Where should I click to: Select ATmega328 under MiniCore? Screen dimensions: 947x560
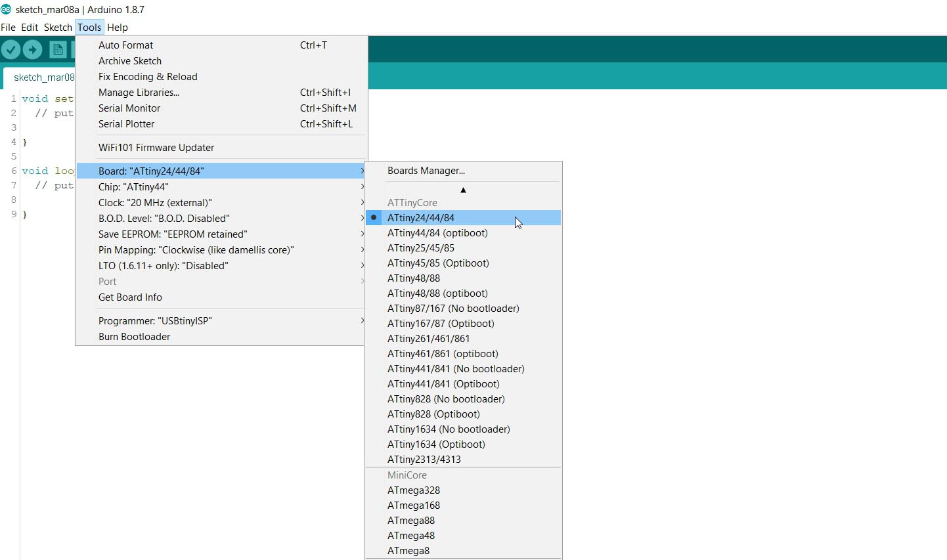(463, 490)
